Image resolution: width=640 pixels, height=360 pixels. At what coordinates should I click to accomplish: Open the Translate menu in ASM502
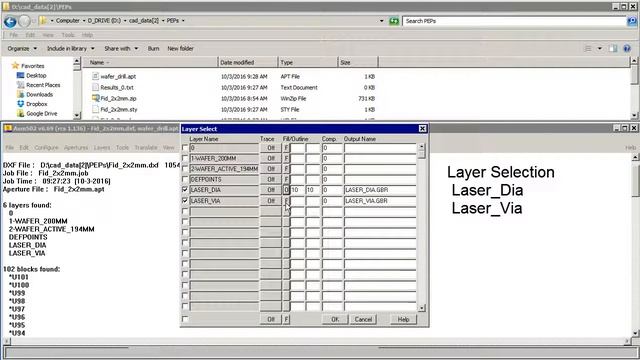146,147
